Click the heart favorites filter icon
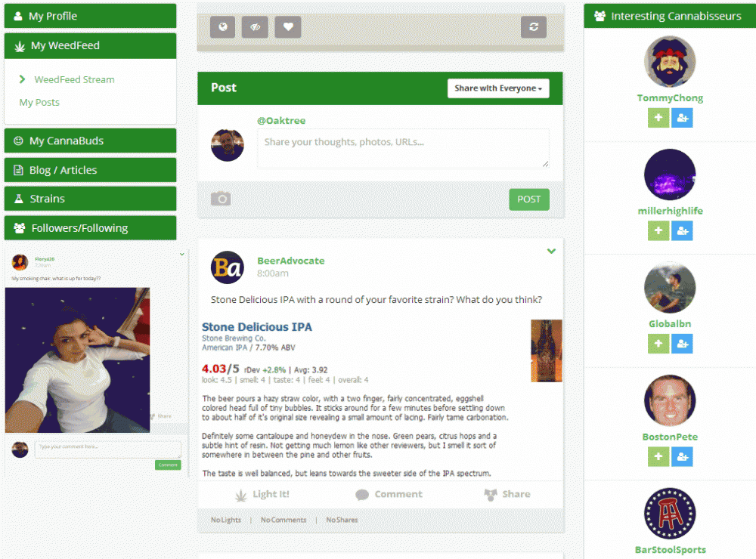This screenshot has width=756, height=559. (x=288, y=27)
